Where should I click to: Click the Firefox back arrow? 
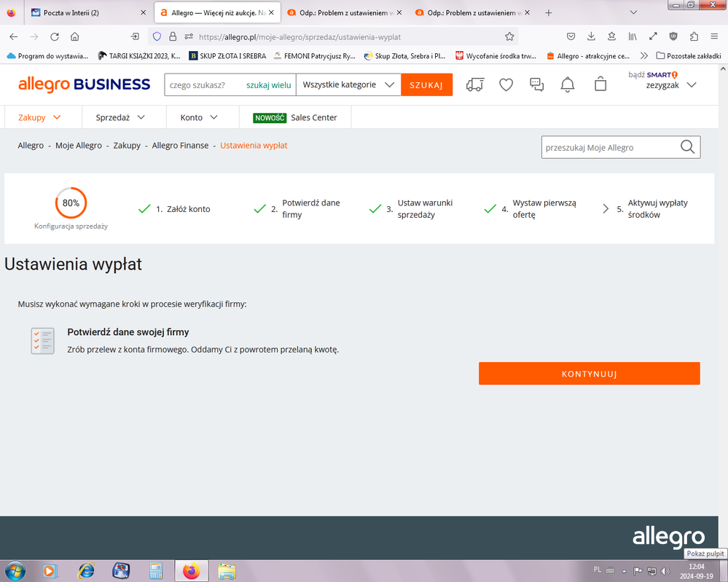click(x=13, y=36)
